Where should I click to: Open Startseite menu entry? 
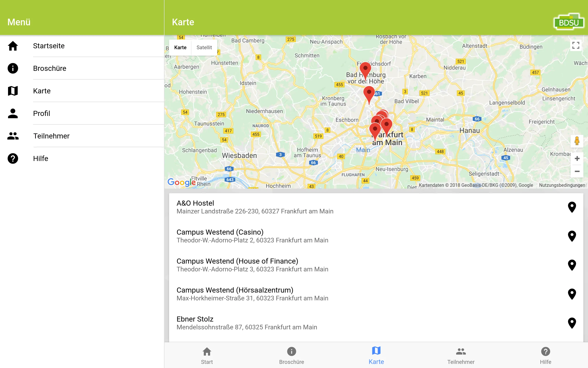tap(82, 46)
